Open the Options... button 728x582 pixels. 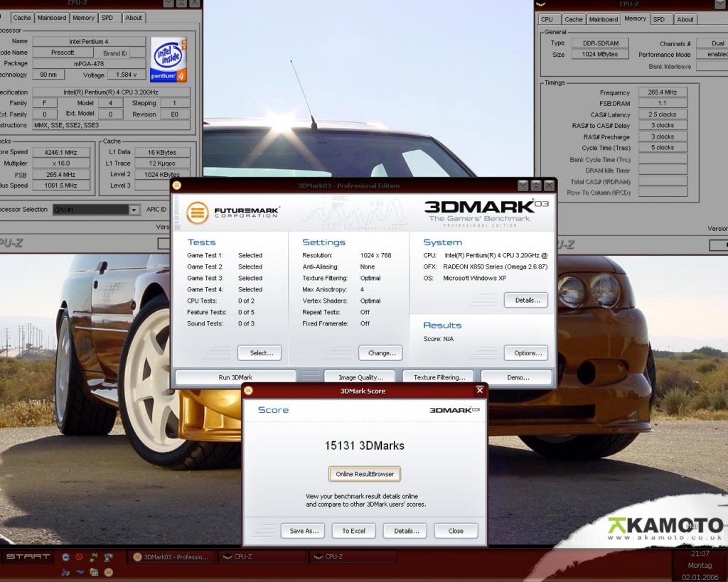pyautogui.click(x=526, y=352)
